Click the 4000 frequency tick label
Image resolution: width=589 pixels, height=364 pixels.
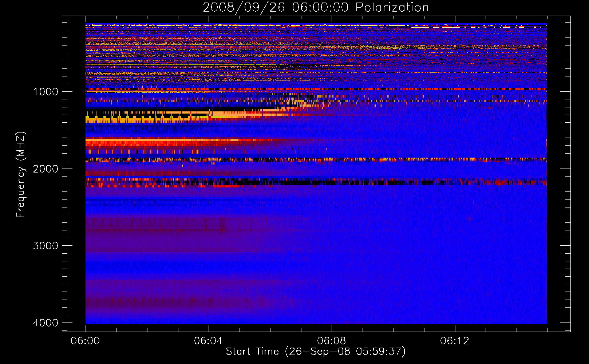click(46, 323)
